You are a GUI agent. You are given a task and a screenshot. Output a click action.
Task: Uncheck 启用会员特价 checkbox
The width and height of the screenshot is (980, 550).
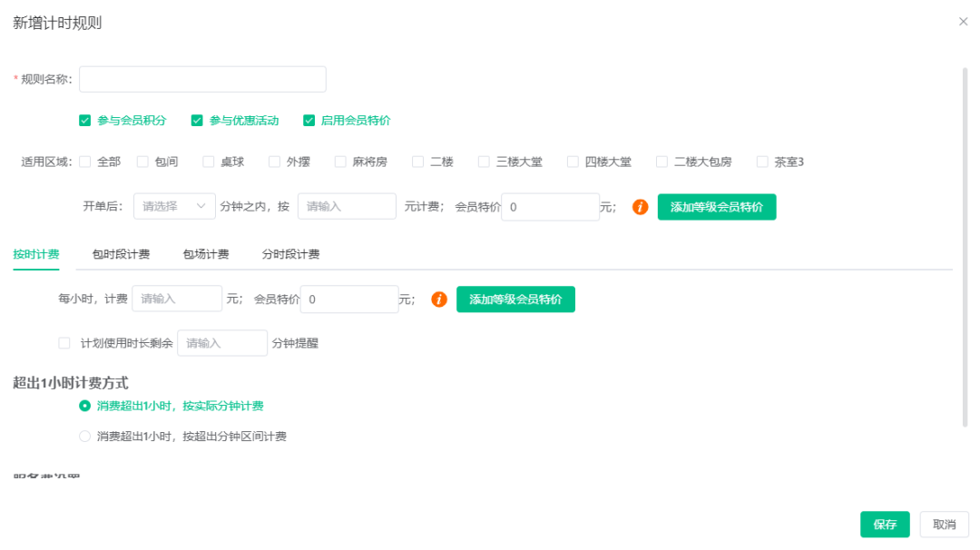(x=309, y=121)
